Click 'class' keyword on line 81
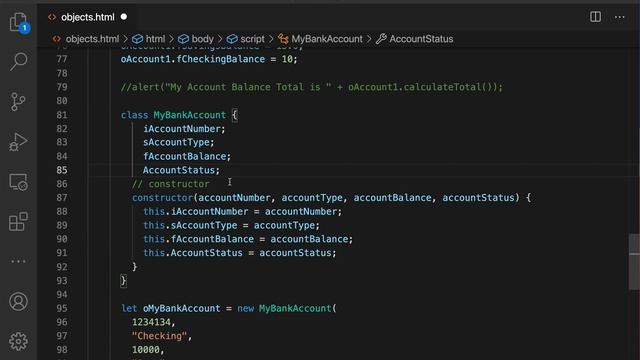This screenshot has height=360, width=640. [134, 115]
